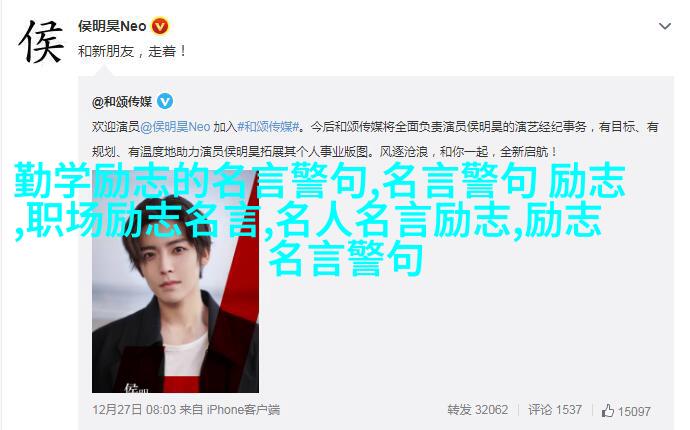The height and width of the screenshot is (430, 690).
Task: Open 评论 1537 comments
Action: coord(555,410)
